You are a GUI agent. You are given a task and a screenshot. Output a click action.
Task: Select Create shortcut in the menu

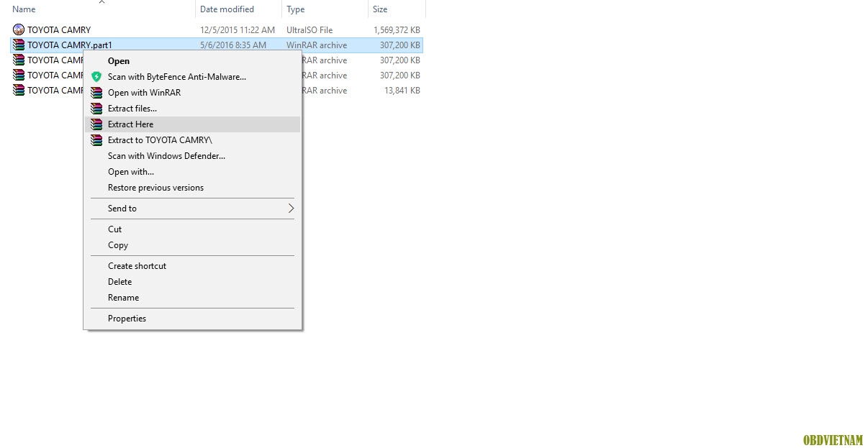pos(192,266)
